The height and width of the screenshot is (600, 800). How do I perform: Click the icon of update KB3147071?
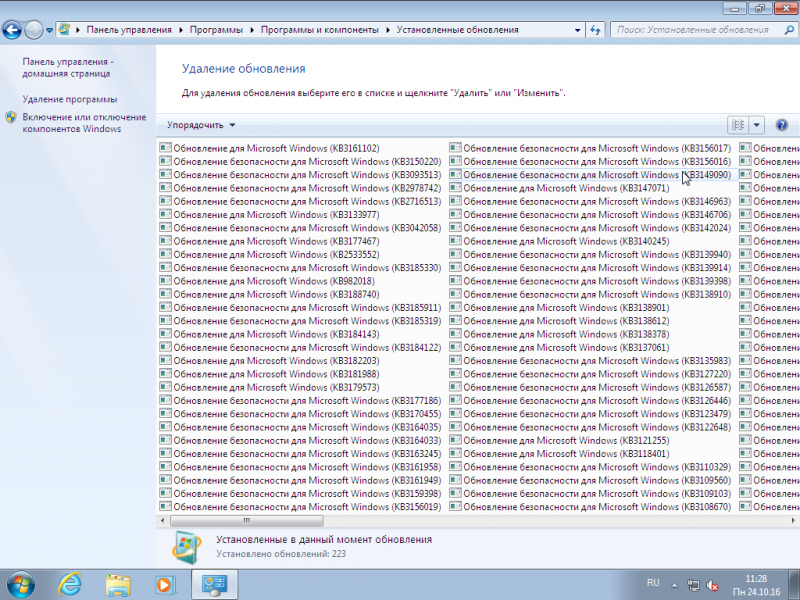coord(455,188)
